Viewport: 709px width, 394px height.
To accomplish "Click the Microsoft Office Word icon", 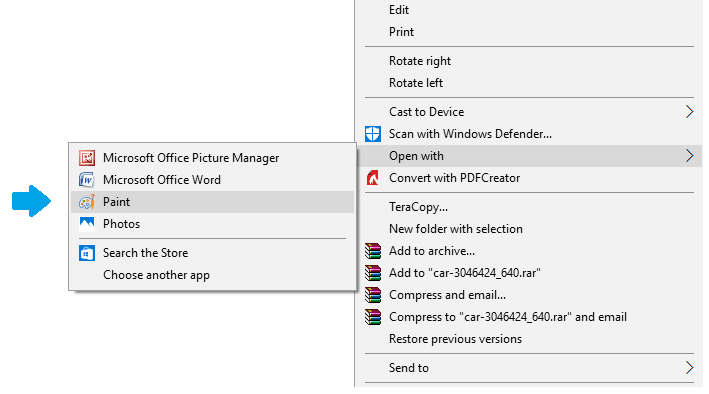I will (87, 180).
